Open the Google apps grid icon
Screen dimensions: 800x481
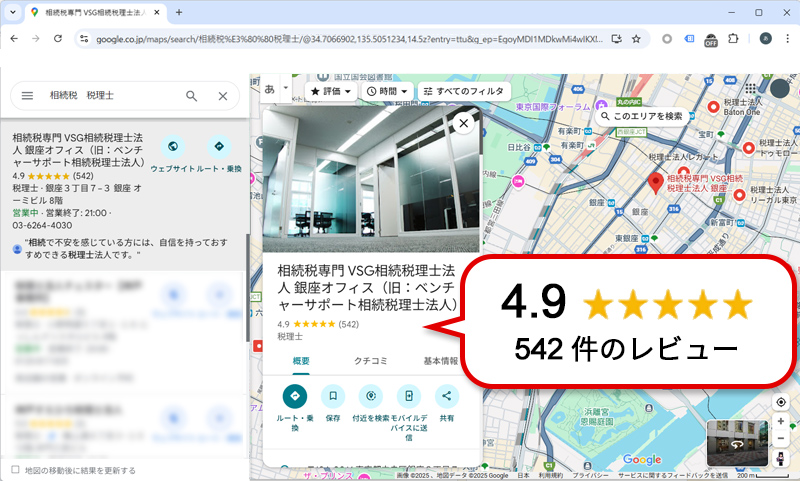click(750, 88)
